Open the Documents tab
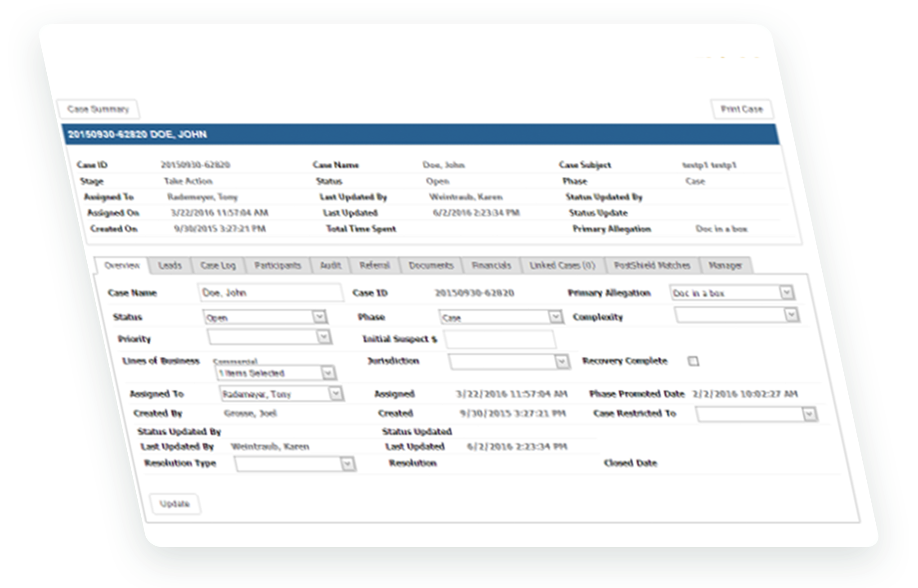The image size is (918, 588). (431, 265)
